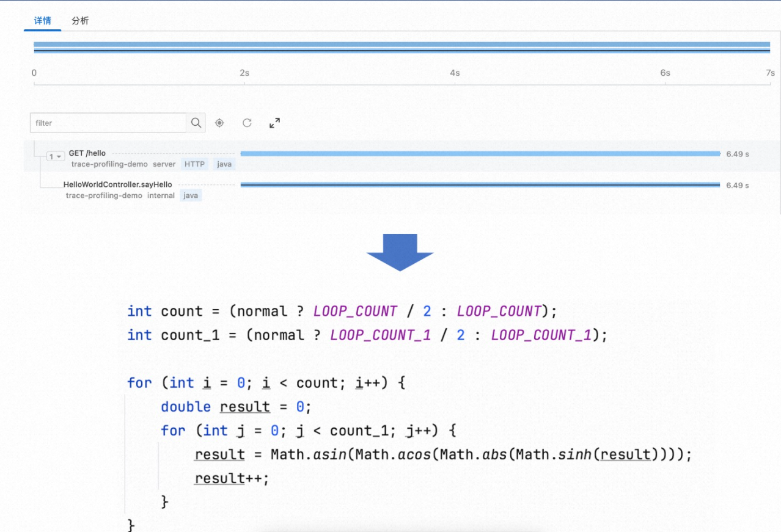Click the java badge under GET /hello
The image size is (781, 532).
tap(224, 164)
